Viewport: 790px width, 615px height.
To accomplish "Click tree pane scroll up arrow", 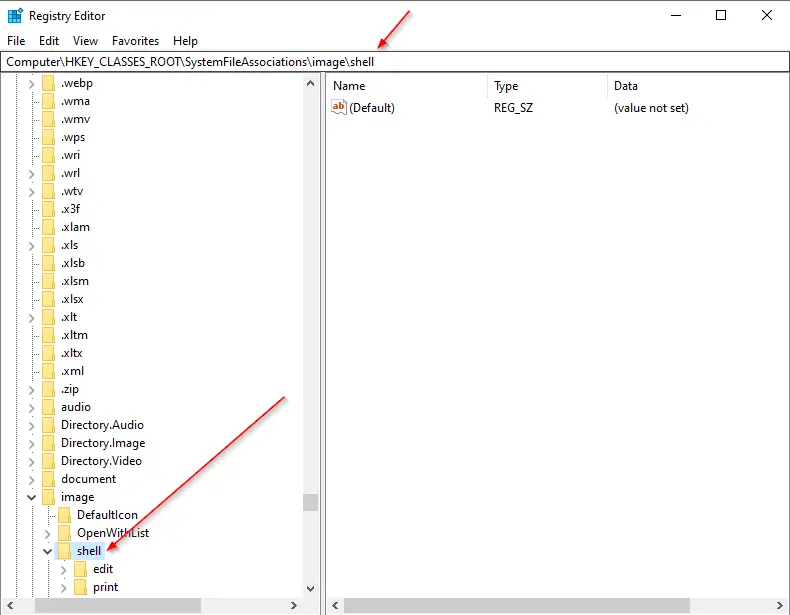I will (x=310, y=83).
